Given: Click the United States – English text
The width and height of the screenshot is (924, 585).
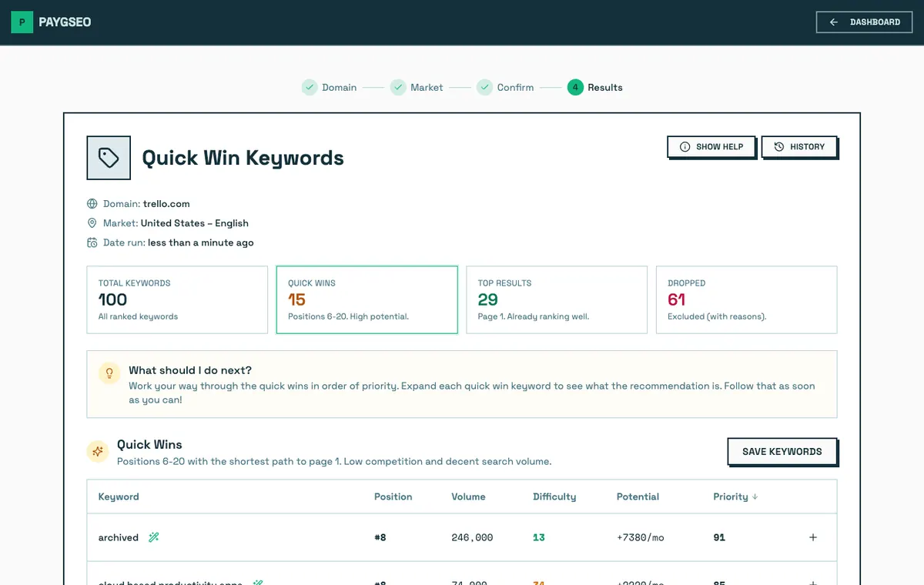Looking at the screenshot, I should (x=195, y=223).
